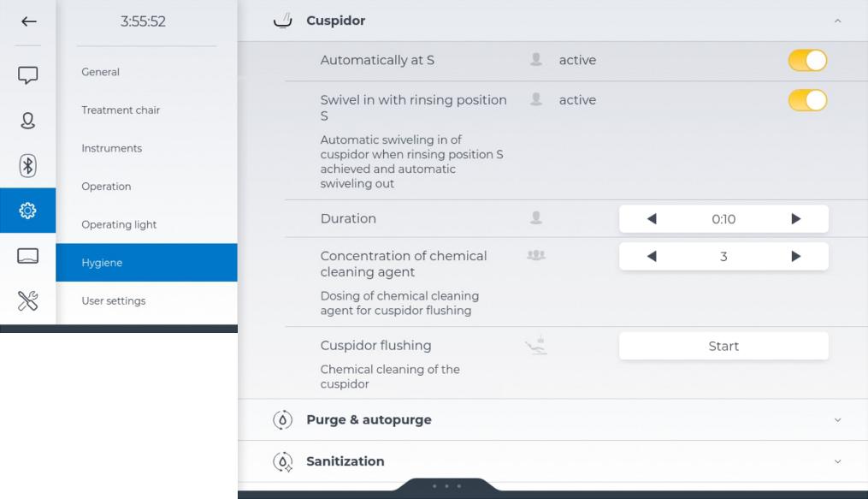Open the user profile sidebar icon
This screenshot has height=499, width=868.
click(x=28, y=120)
